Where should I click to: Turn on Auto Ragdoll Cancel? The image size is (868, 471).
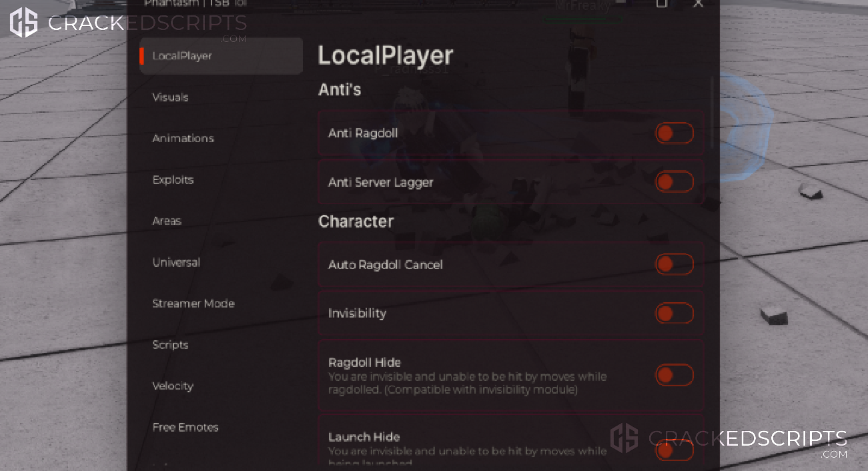(x=674, y=264)
